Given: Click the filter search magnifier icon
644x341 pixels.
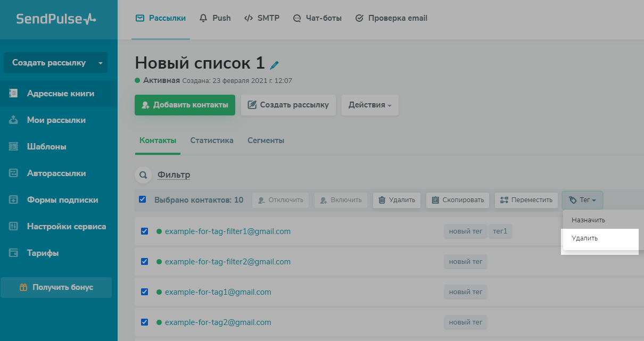Looking at the screenshot, I should pyautogui.click(x=143, y=174).
